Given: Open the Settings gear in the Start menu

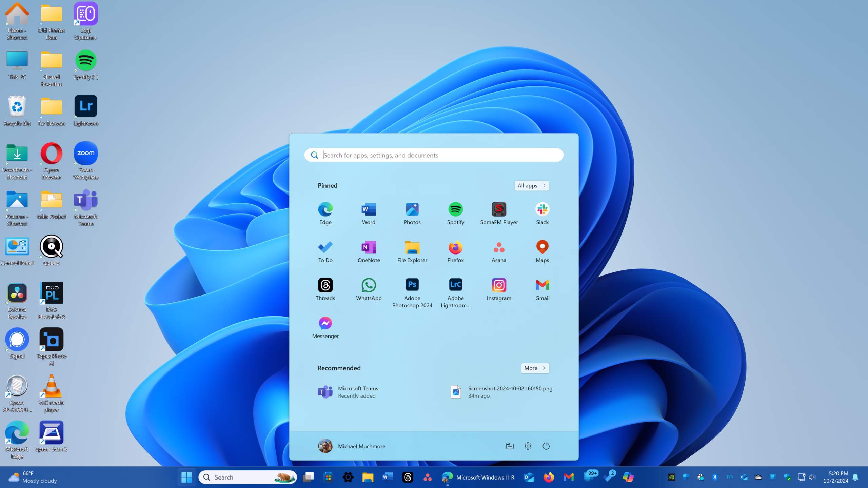Looking at the screenshot, I should point(528,446).
